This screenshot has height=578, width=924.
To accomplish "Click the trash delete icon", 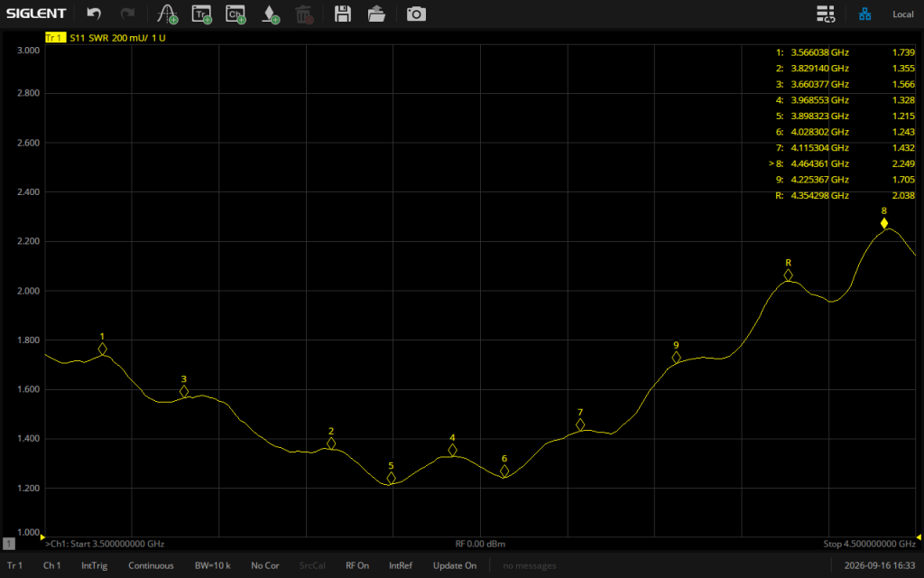I will [x=304, y=14].
